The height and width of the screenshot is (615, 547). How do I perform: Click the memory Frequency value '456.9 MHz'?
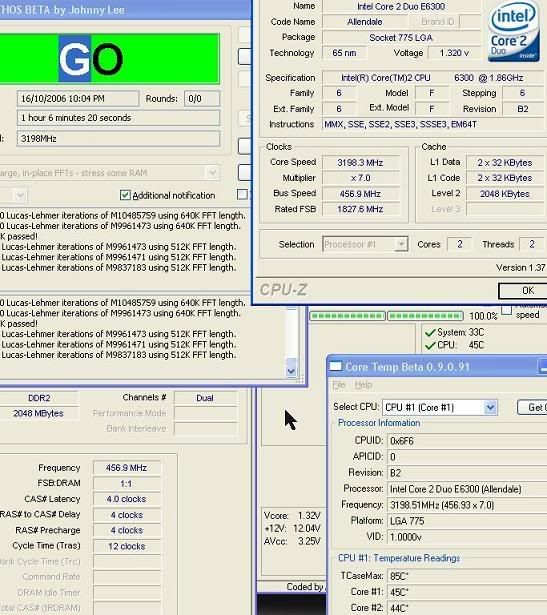click(x=127, y=468)
